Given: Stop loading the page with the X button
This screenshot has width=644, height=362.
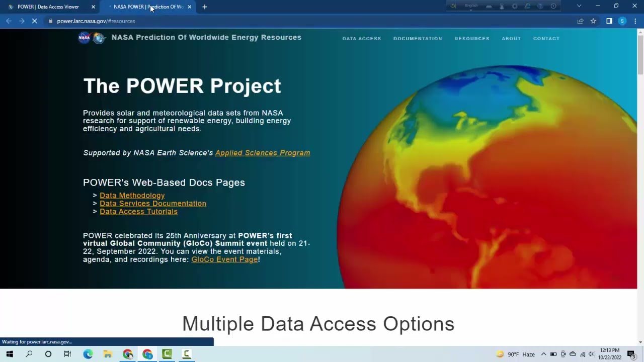Looking at the screenshot, I should pyautogui.click(x=35, y=21).
